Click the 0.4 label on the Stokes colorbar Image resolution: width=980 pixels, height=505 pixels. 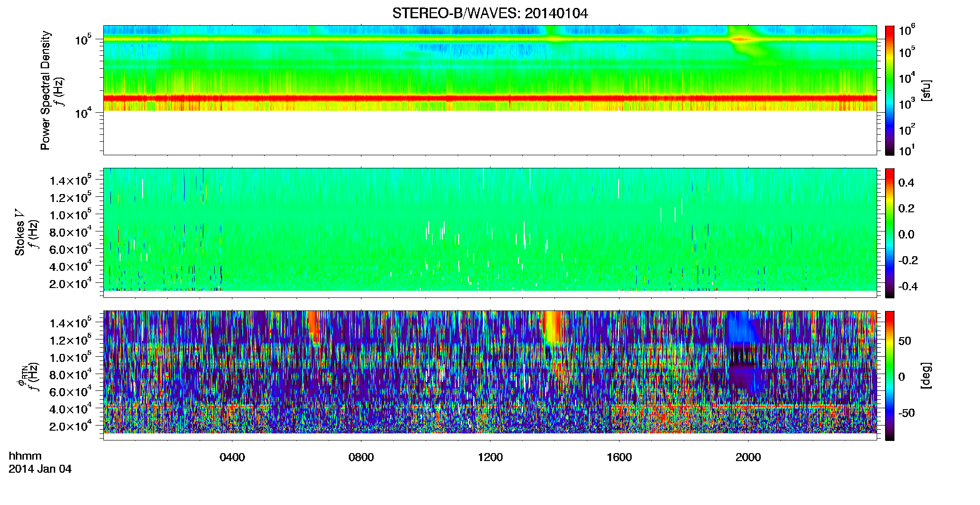(906, 183)
